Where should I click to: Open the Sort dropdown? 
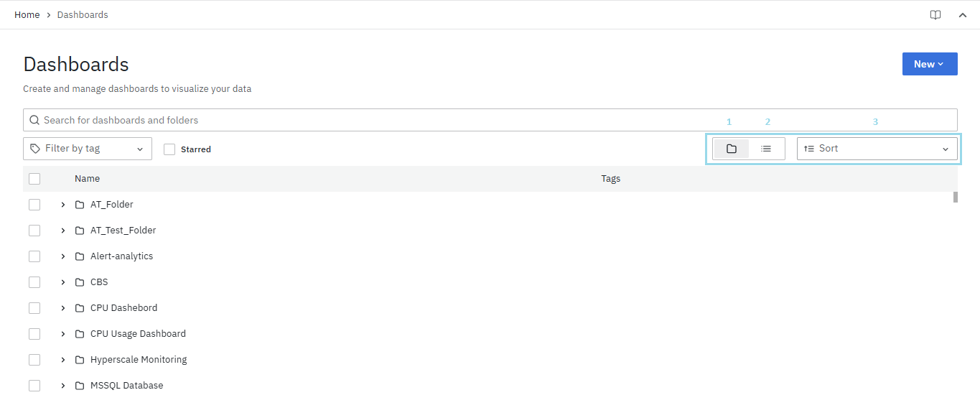tap(877, 149)
